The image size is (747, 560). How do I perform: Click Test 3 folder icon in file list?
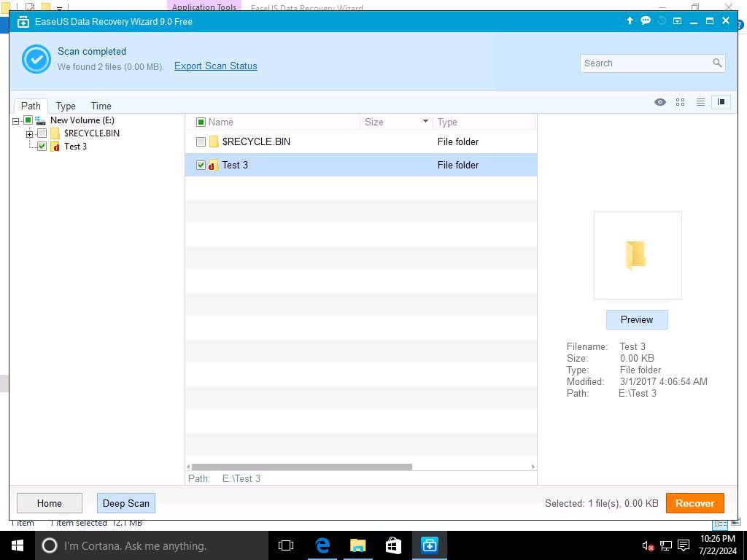213,165
